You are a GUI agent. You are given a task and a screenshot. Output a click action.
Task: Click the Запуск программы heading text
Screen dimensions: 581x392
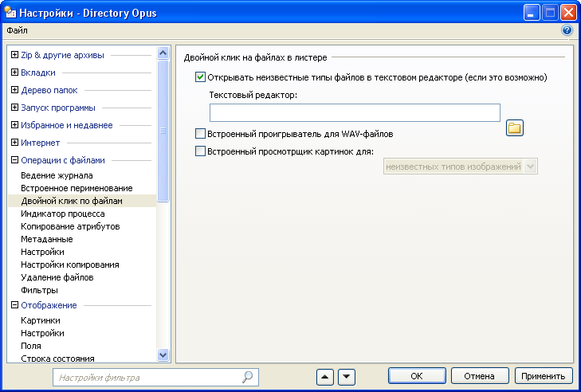pyautogui.click(x=58, y=108)
